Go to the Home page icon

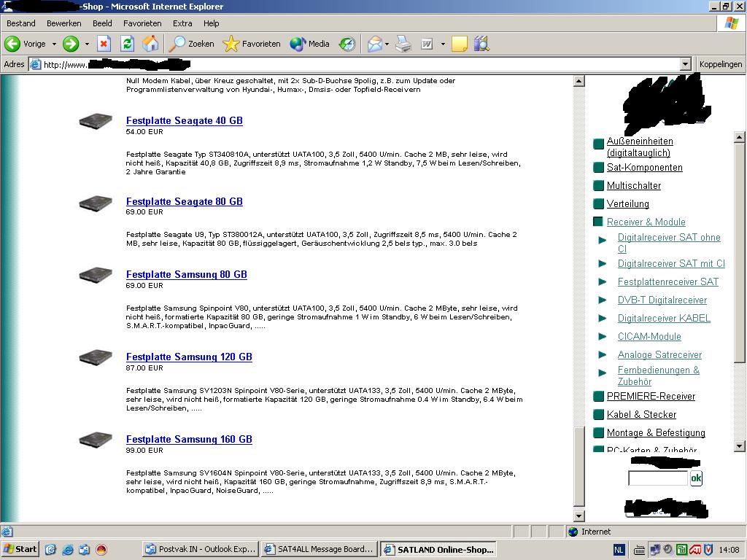[150, 44]
